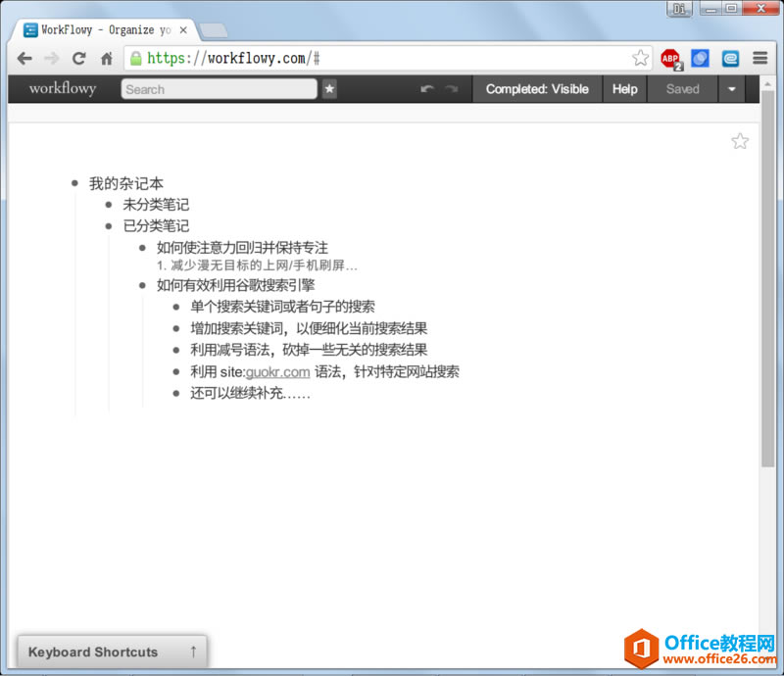
Task: Select the WorkFlowy - Organize tab
Action: pos(104,30)
